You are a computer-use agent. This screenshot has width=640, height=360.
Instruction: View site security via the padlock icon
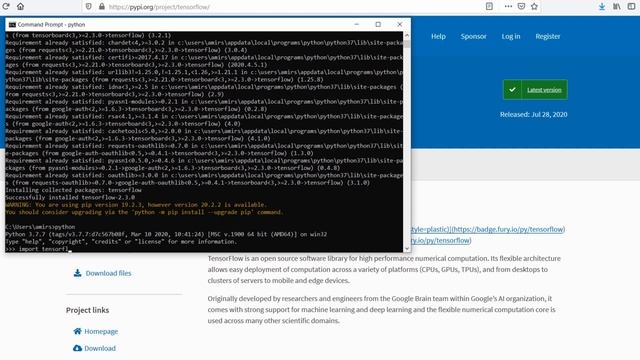tap(102, 7)
